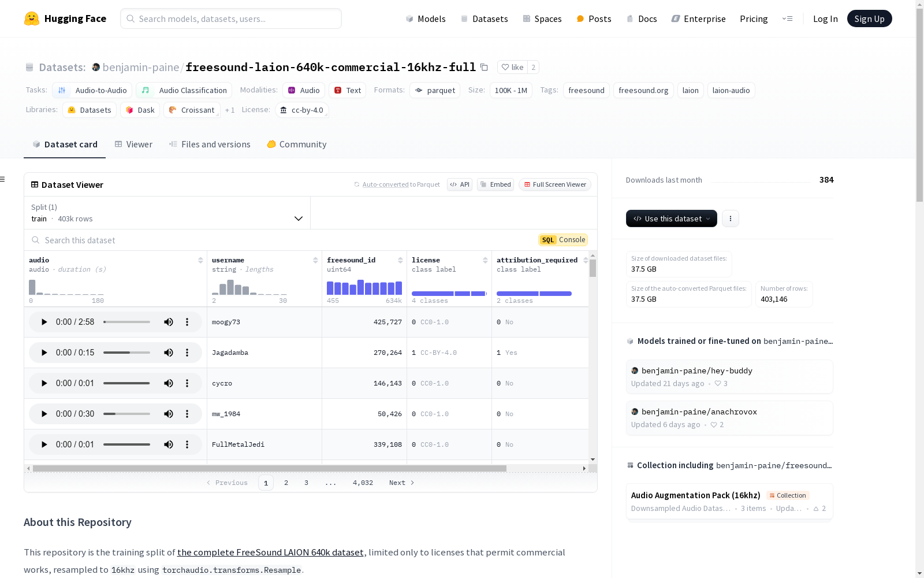Open Spaces in top navigation
Viewport: 924px width, 578px height.
[542, 18]
